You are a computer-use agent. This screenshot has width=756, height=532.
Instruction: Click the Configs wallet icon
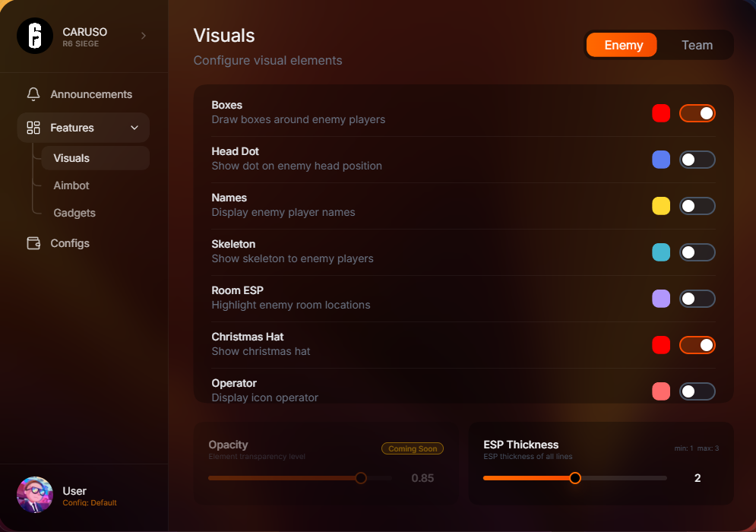click(x=33, y=243)
